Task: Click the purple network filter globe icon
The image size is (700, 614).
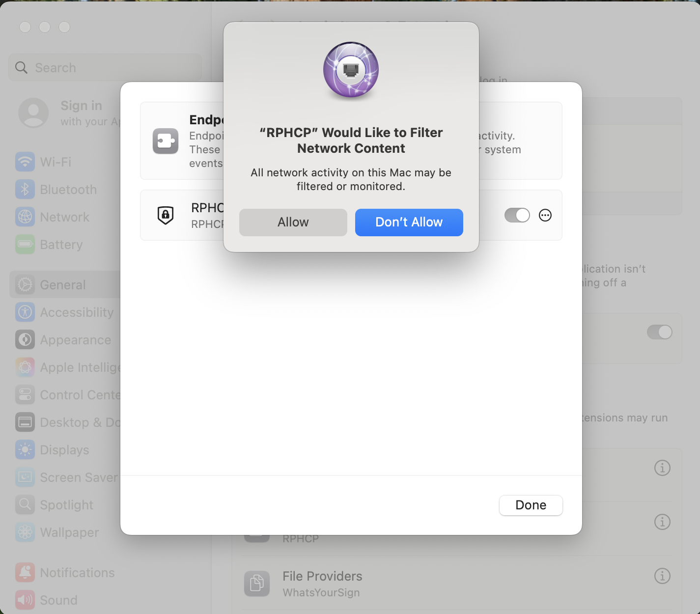Action: pyautogui.click(x=351, y=70)
